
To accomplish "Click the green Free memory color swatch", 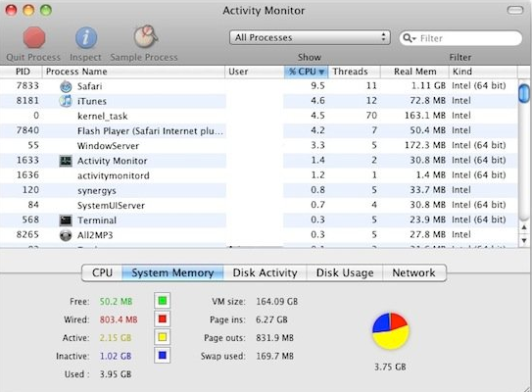I will [x=163, y=301].
